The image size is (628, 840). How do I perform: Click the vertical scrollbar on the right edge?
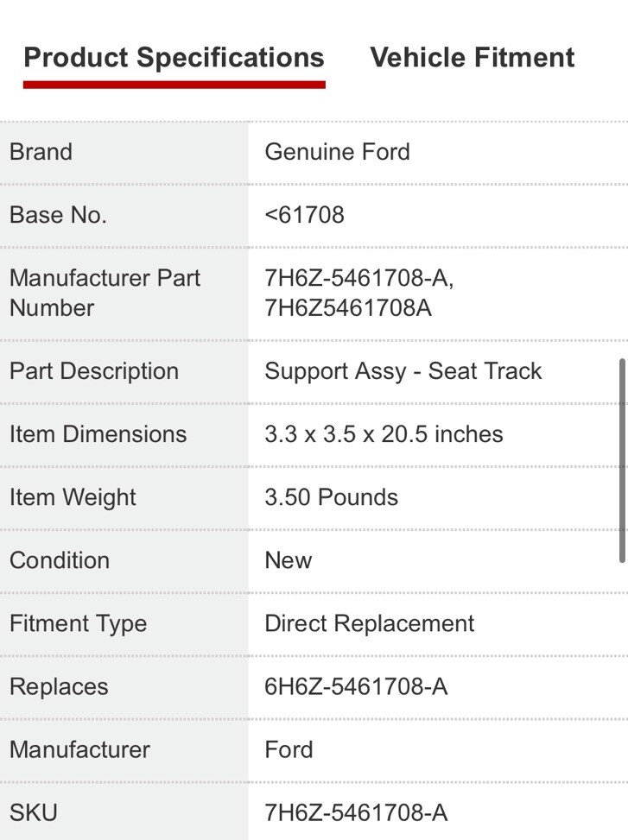click(x=622, y=460)
